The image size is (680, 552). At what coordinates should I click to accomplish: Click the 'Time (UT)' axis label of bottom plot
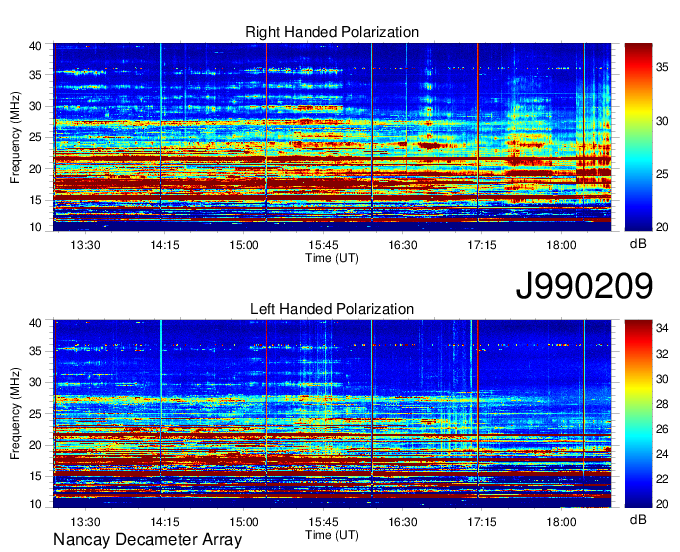[332, 535]
